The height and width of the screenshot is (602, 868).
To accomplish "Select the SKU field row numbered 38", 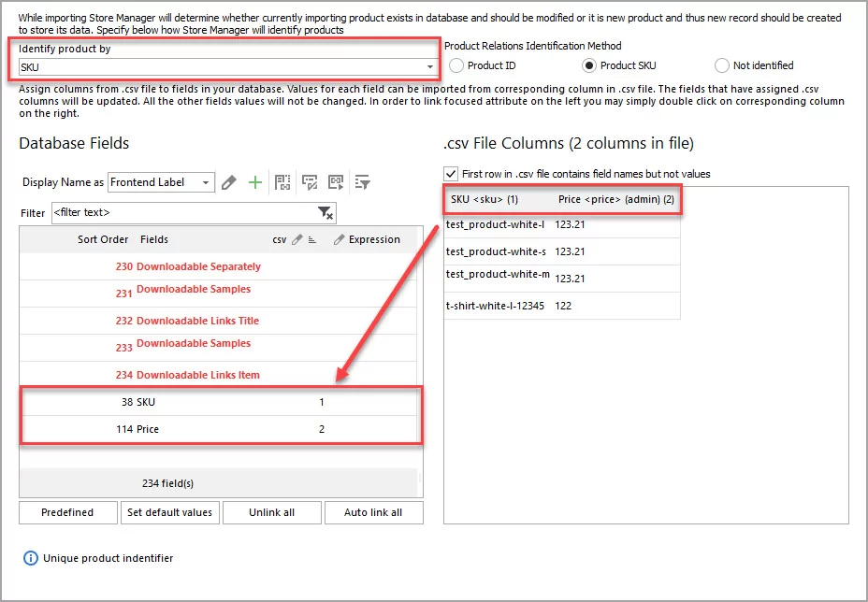I will coord(218,402).
